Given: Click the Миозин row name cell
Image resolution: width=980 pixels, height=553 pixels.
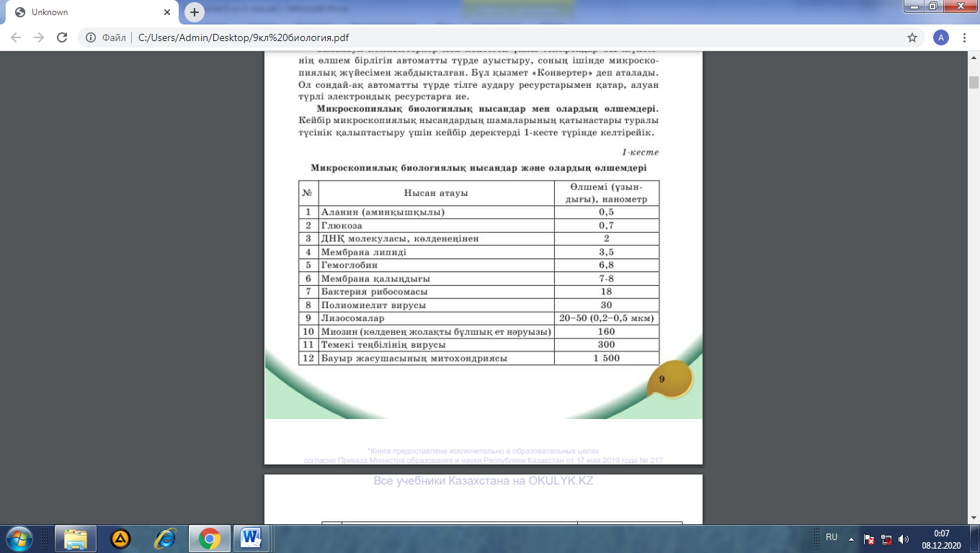Looking at the screenshot, I should click(436, 331).
